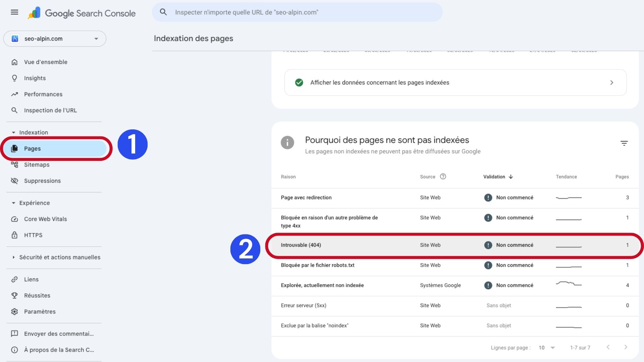The image size is (644, 362).
Task: Open the seo-alpin.com property dropdown
Action: [55, 39]
